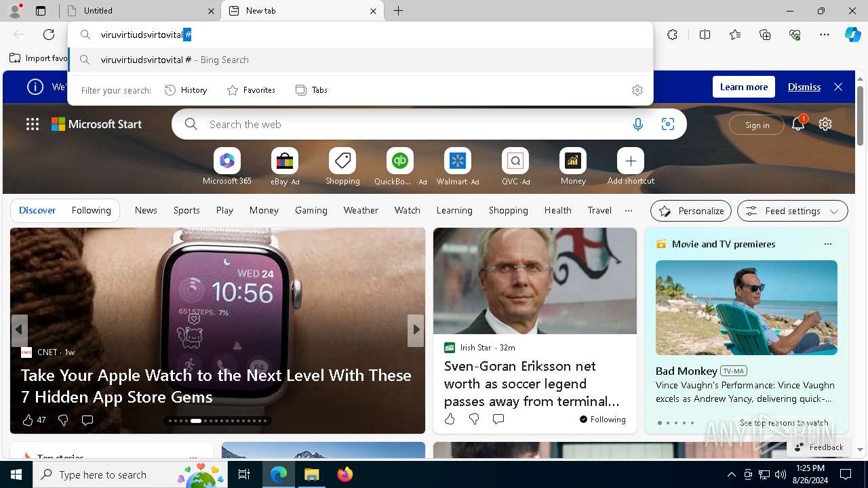This screenshot has height=488, width=868.
Task: Open Movie and TV premieres card options
Action: 827,244
